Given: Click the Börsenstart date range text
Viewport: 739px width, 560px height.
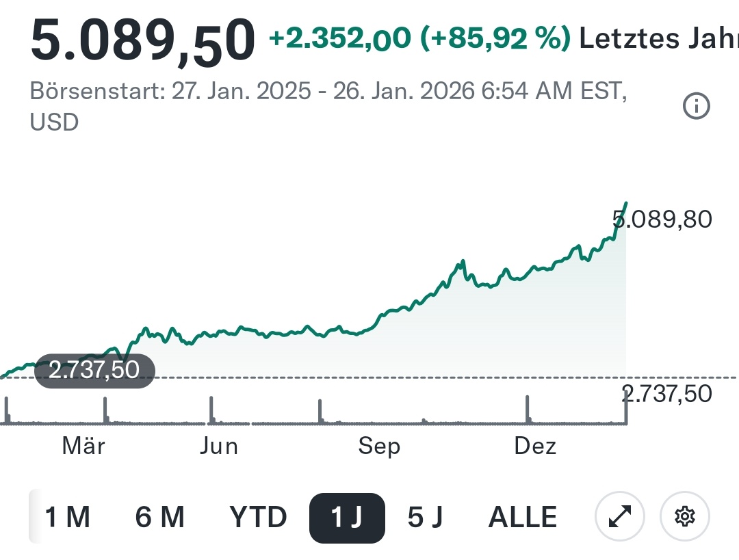Looking at the screenshot, I should tap(327, 92).
